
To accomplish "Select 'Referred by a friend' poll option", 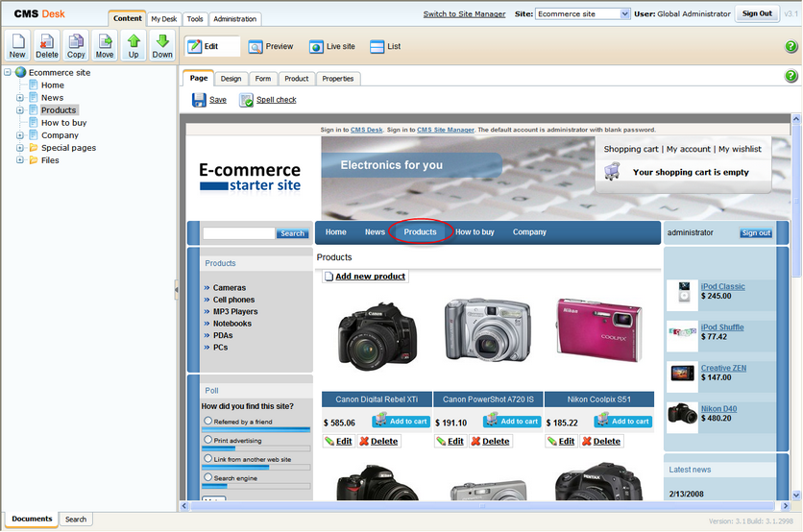I will tap(207, 421).
